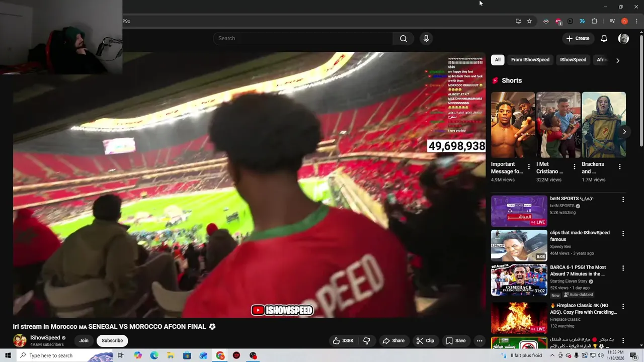Image resolution: width=644 pixels, height=362 pixels.
Task: Click the glasses-face extension icon
Action: 546,21
